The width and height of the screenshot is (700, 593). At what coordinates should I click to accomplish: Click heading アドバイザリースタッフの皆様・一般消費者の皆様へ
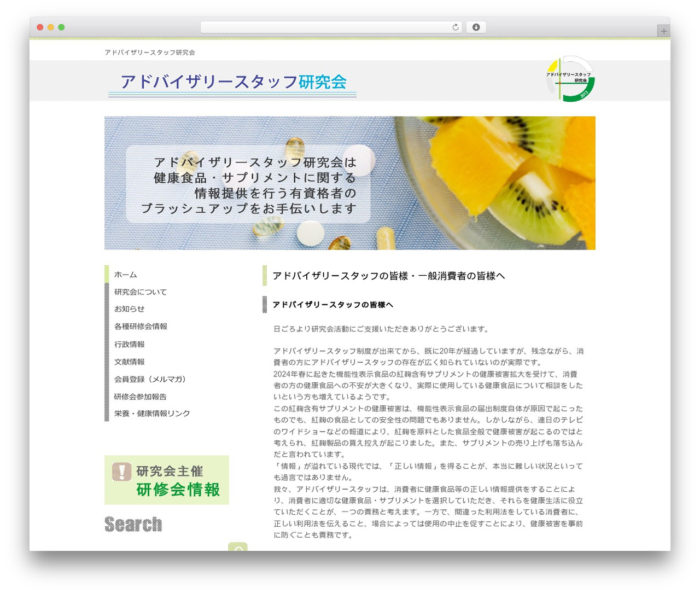click(388, 276)
